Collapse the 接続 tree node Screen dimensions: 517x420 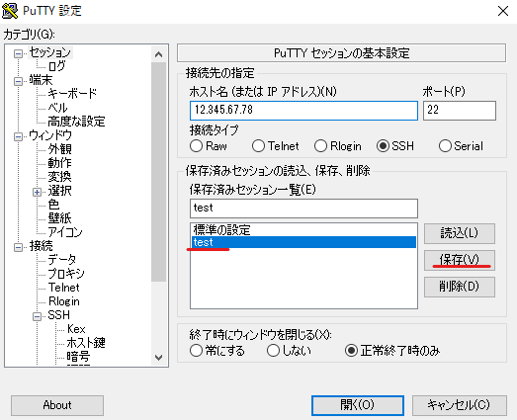click(19, 247)
